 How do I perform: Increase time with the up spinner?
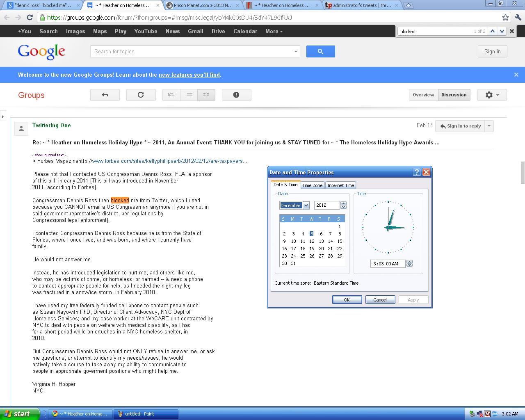(x=409, y=262)
